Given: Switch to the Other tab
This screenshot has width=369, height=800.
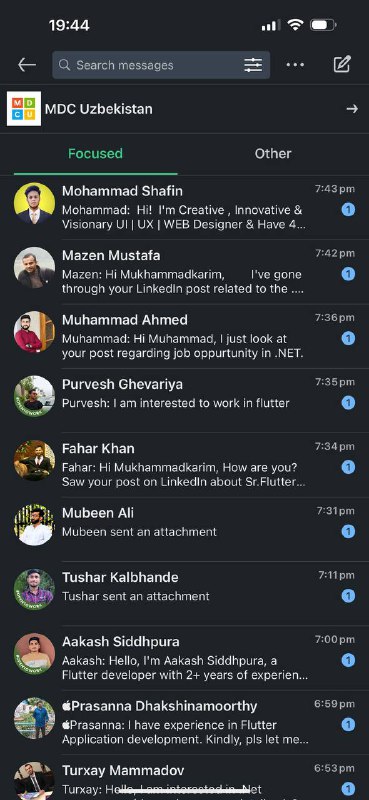Looking at the screenshot, I should coord(273,154).
